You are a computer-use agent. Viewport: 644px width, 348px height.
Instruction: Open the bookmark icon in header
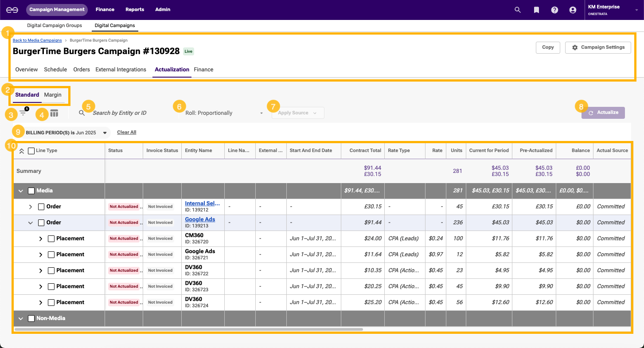(x=536, y=10)
